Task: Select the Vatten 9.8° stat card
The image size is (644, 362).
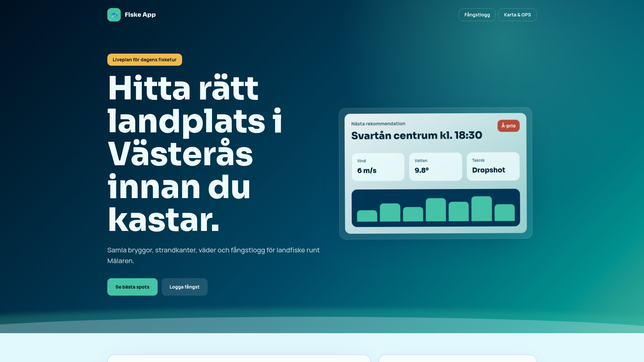Action: pos(435,167)
